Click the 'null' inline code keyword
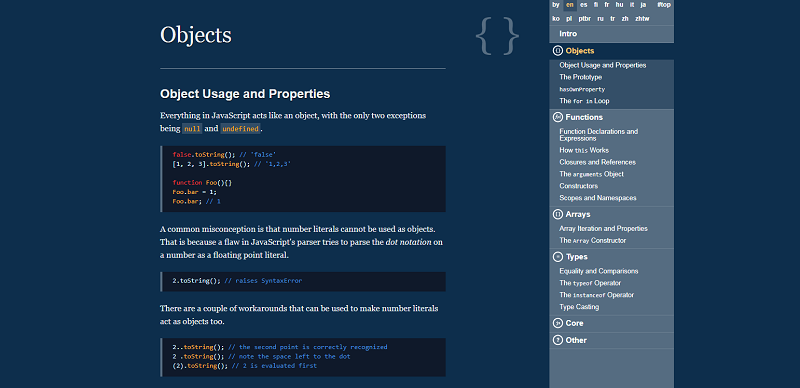 [192, 129]
